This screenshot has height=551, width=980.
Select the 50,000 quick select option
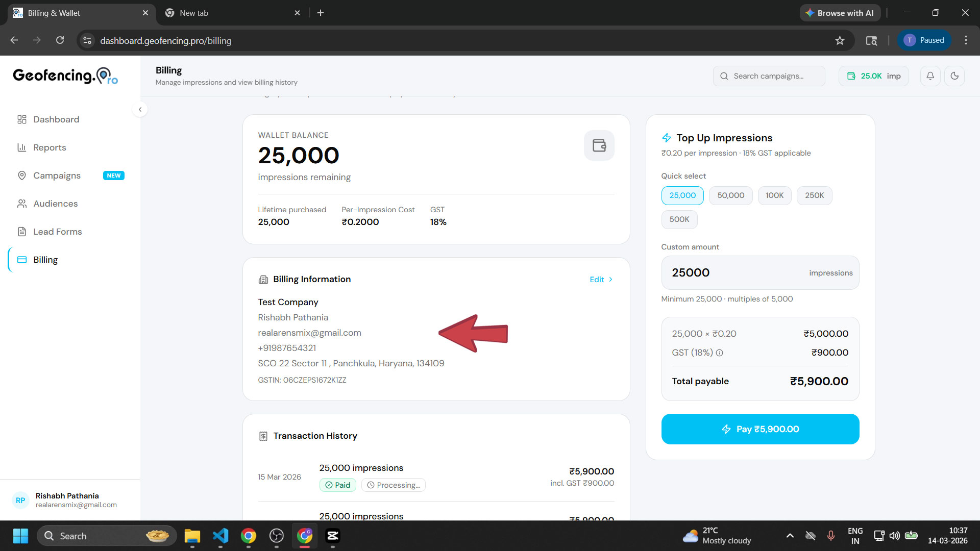click(730, 195)
